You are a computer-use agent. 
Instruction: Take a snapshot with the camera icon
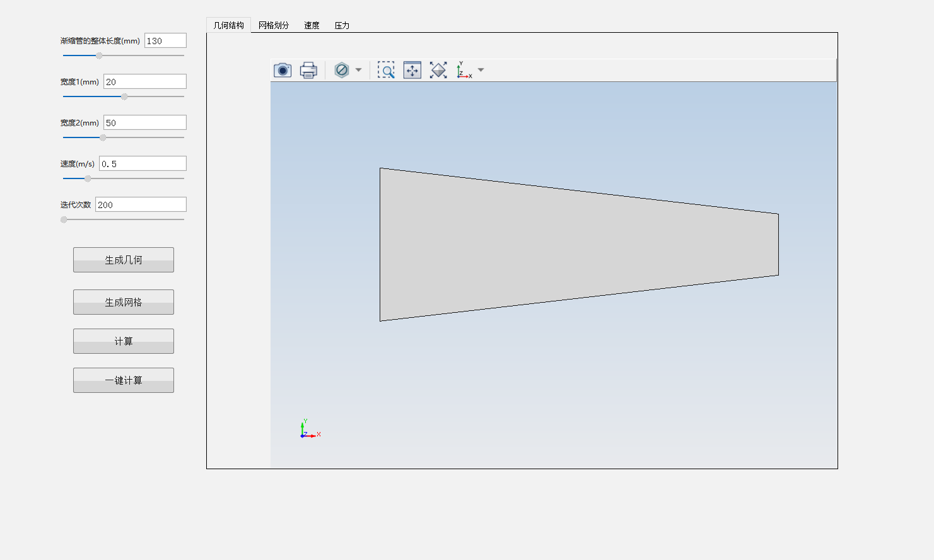(283, 70)
